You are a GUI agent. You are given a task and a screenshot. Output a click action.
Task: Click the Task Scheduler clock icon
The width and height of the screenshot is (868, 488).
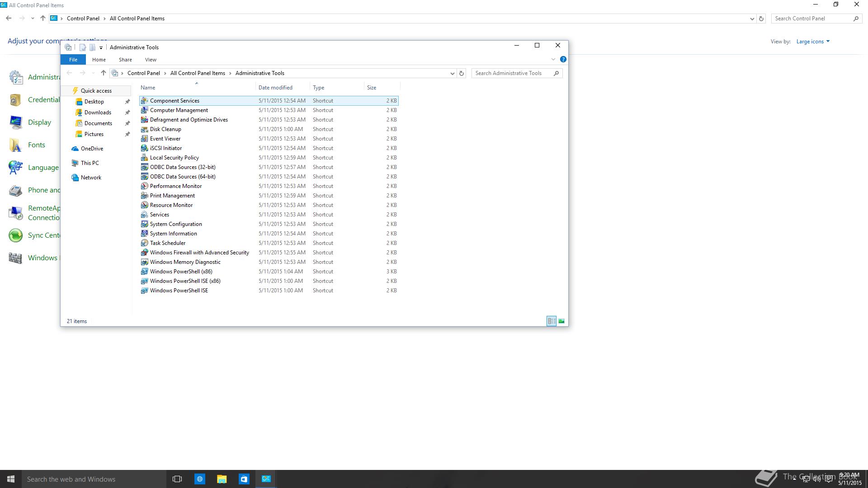[x=144, y=243]
